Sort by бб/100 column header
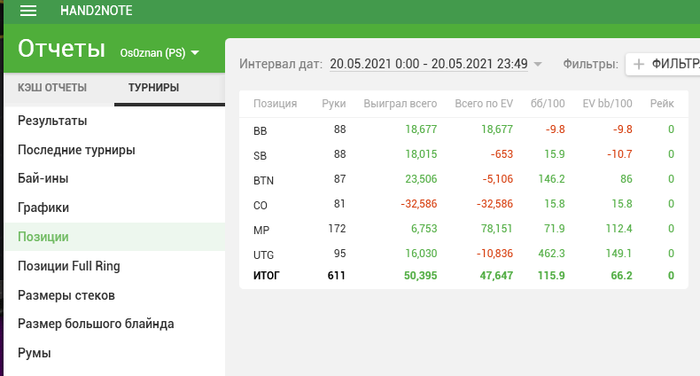 (548, 104)
